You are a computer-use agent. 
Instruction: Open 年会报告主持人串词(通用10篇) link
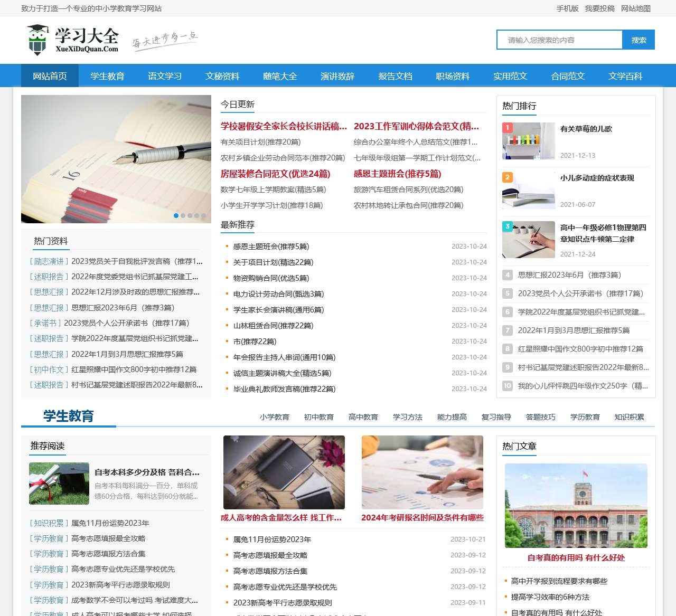[x=285, y=357]
